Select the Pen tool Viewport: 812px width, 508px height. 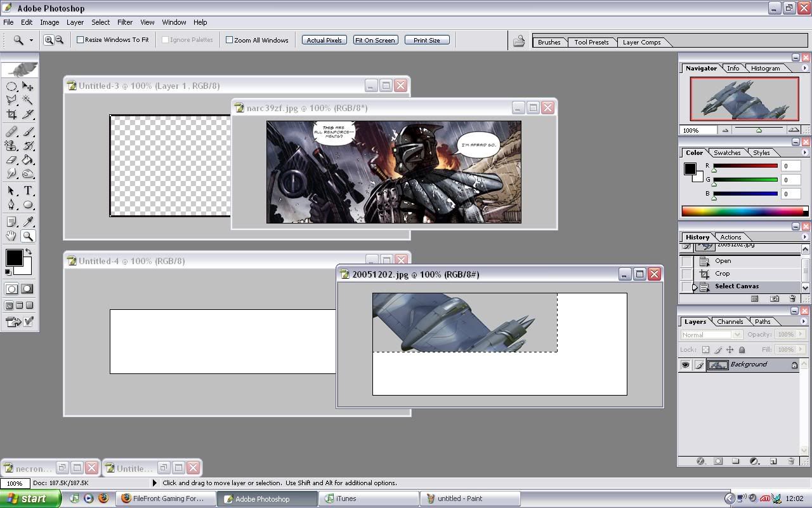click(x=11, y=204)
